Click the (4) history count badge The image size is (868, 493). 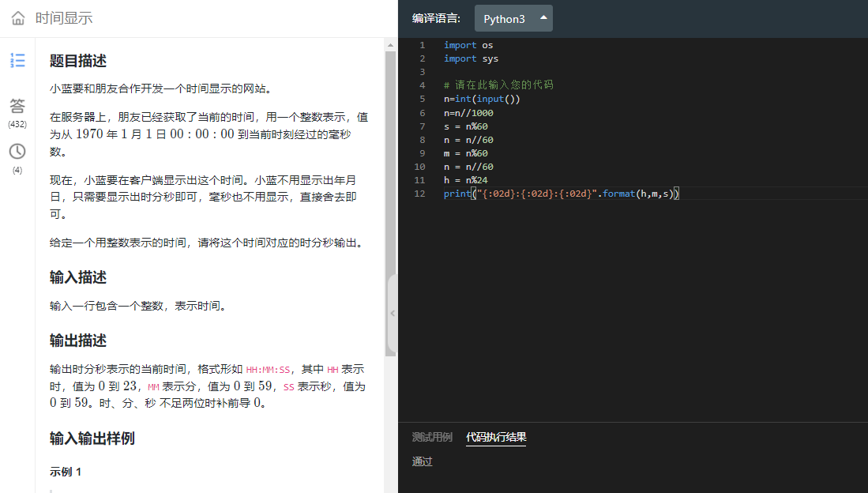[17, 170]
